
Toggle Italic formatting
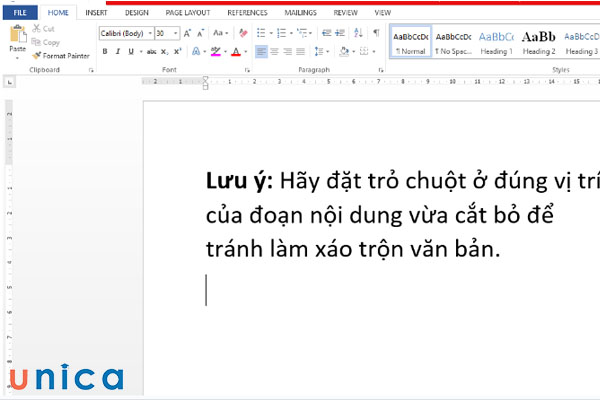119,51
